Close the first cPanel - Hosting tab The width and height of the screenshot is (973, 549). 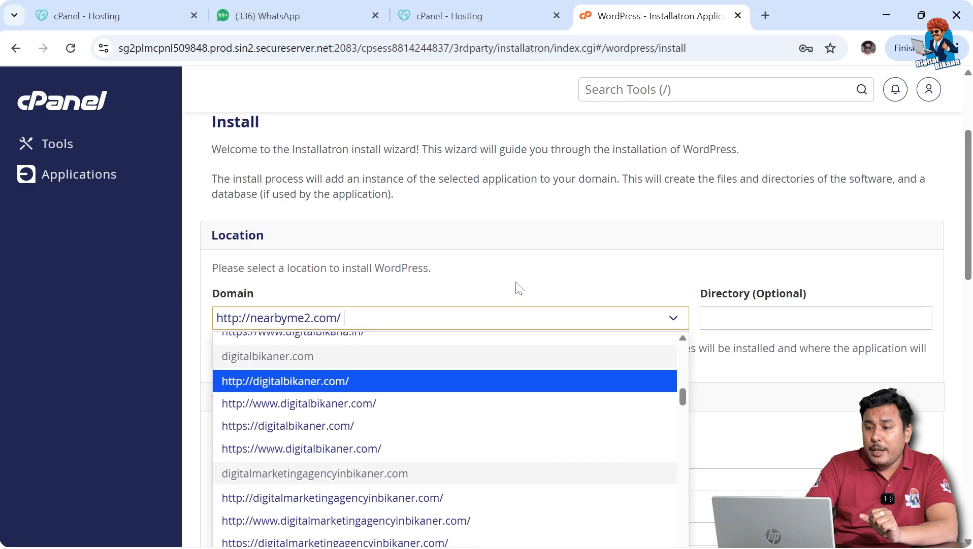tap(194, 16)
